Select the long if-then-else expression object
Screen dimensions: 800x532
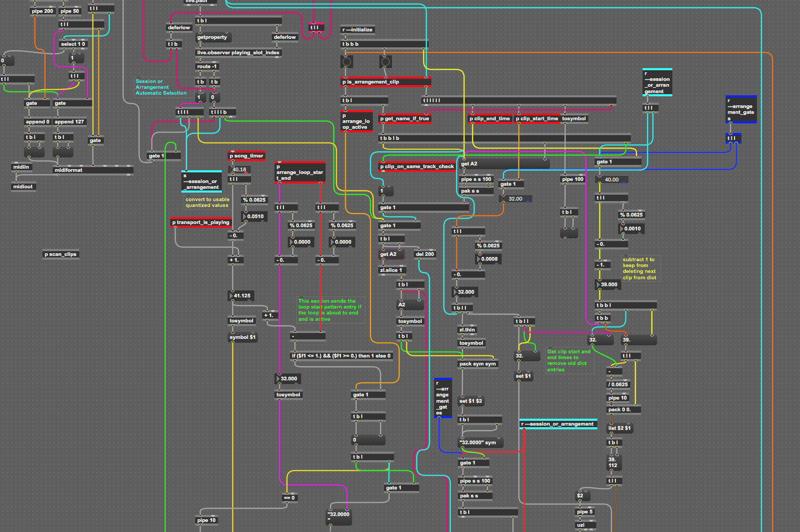click(x=341, y=356)
